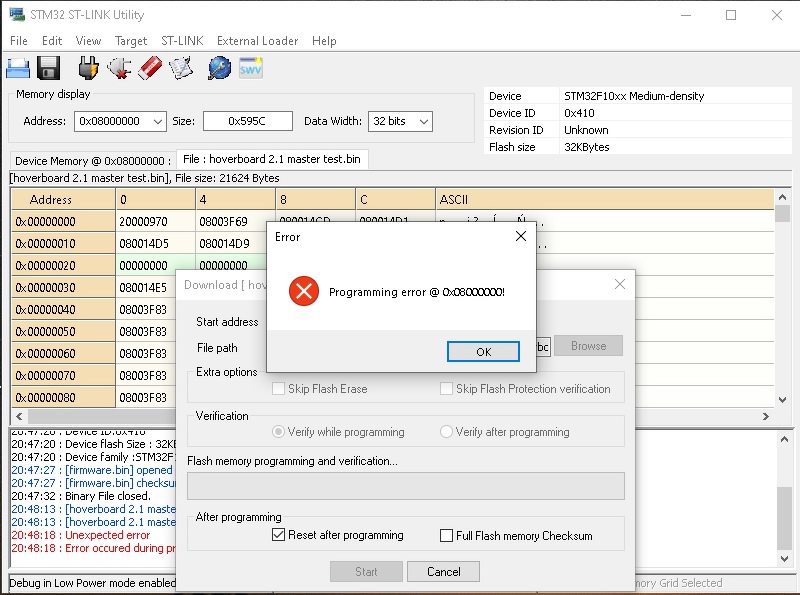Click memory grid scroll left arrow
The width and height of the screenshot is (800, 595).
(x=19, y=416)
